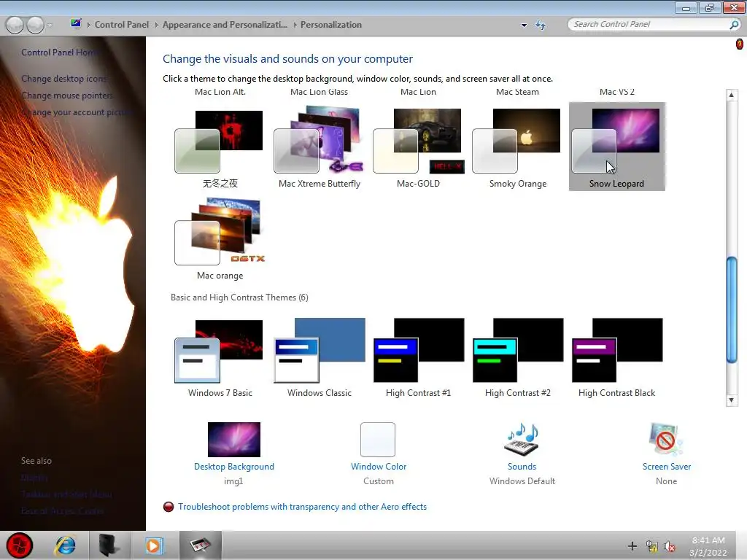The image size is (747, 560).
Task: Click the Forward navigation button
Action: click(35, 25)
